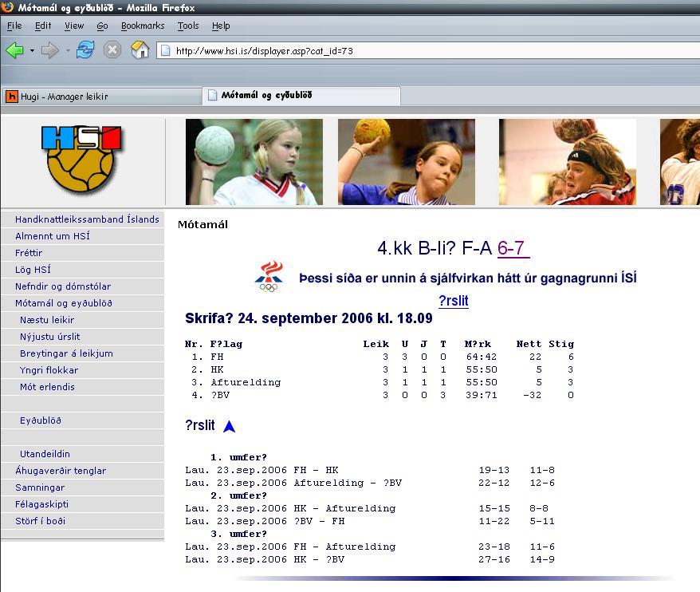Click the page icon in the address bar

tap(165, 50)
